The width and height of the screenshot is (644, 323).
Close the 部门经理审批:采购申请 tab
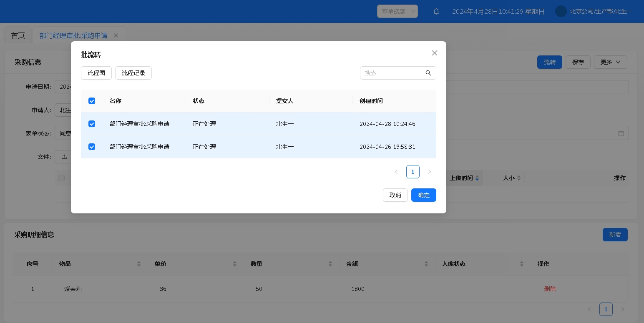pos(116,35)
